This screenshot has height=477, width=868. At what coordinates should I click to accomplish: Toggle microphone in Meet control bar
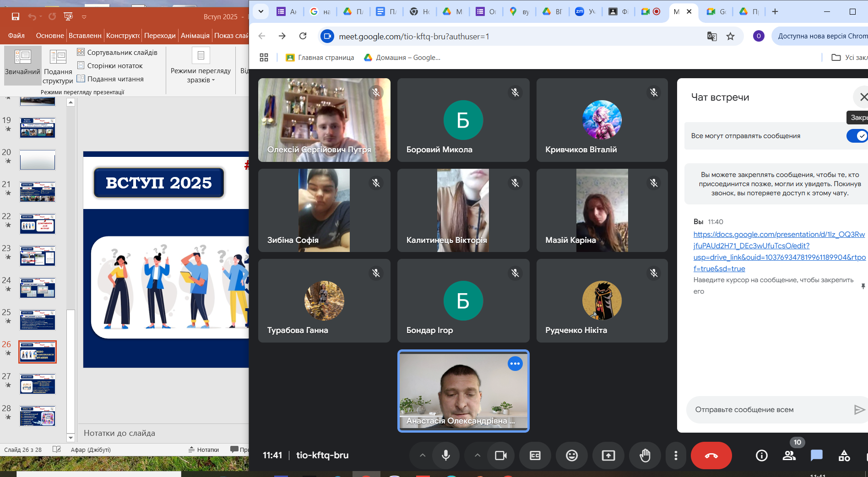(x=445, y=456)
